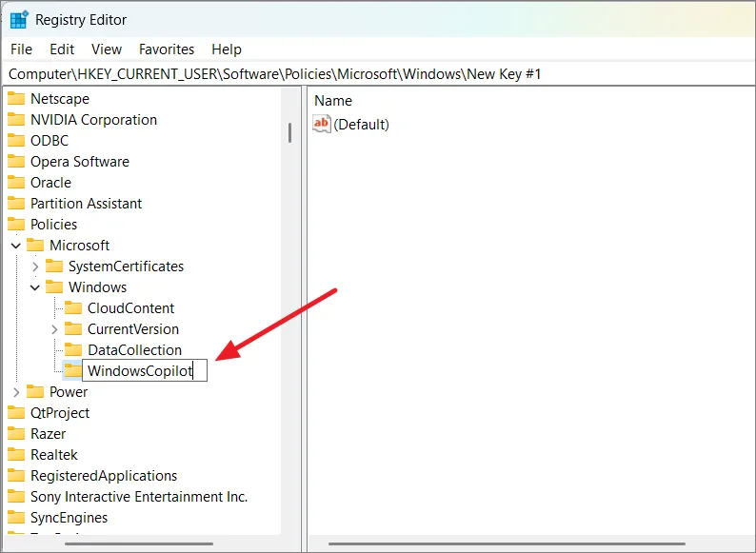Click inside the WindowsCopilot key name field
Image resolution: width=756 pixels, height=553 pixels.
145,371
